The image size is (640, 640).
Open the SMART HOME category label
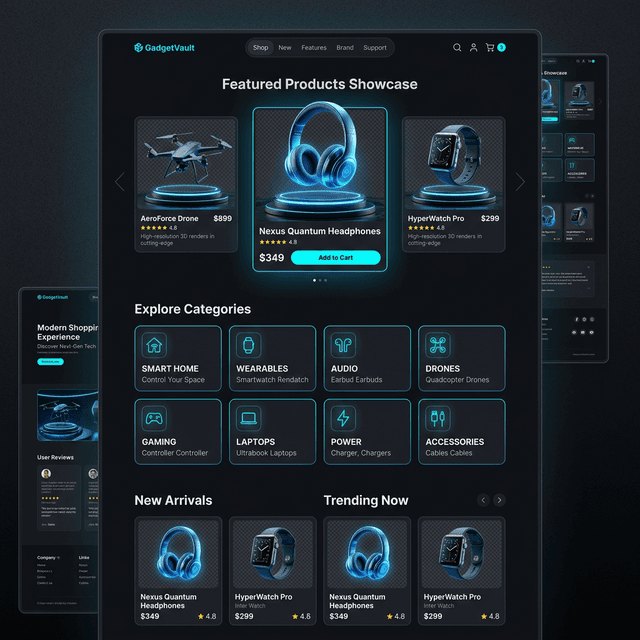[x=170, y=369]
